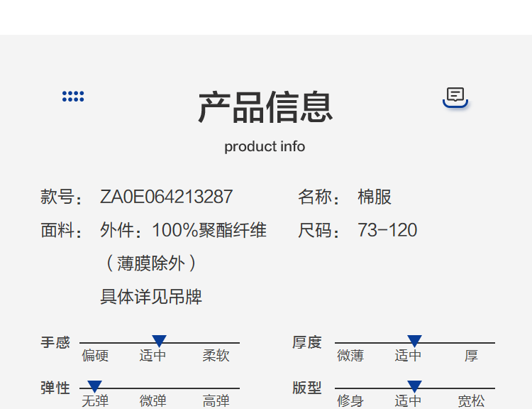Click 厚 on the 厚度 scale
532x409 pixels.
click(471, 356)
